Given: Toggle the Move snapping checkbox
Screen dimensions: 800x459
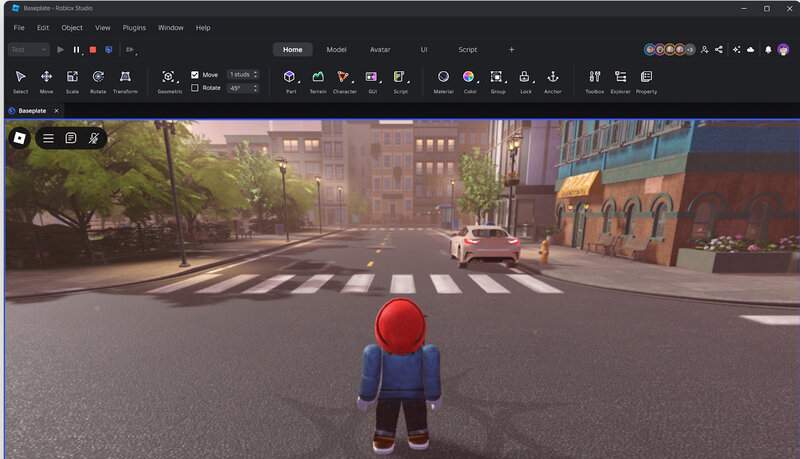Looking at the screenshot, I should coord(195,74).
